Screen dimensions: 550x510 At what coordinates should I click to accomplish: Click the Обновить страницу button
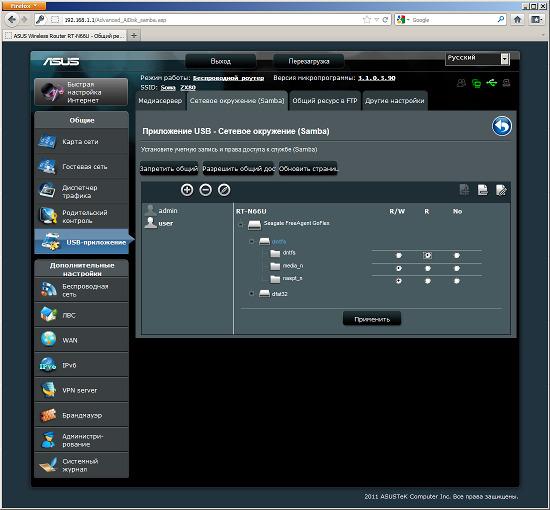[308, 168]
